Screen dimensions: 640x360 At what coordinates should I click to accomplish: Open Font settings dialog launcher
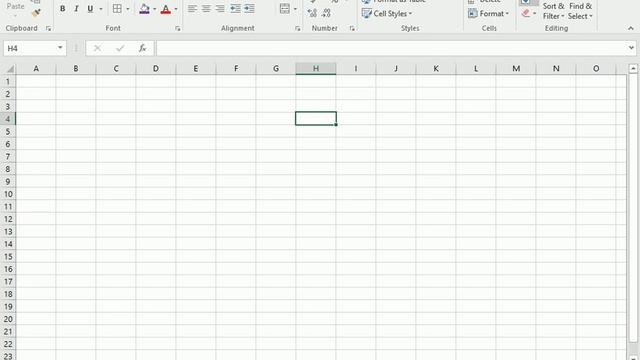coord(178,28)
